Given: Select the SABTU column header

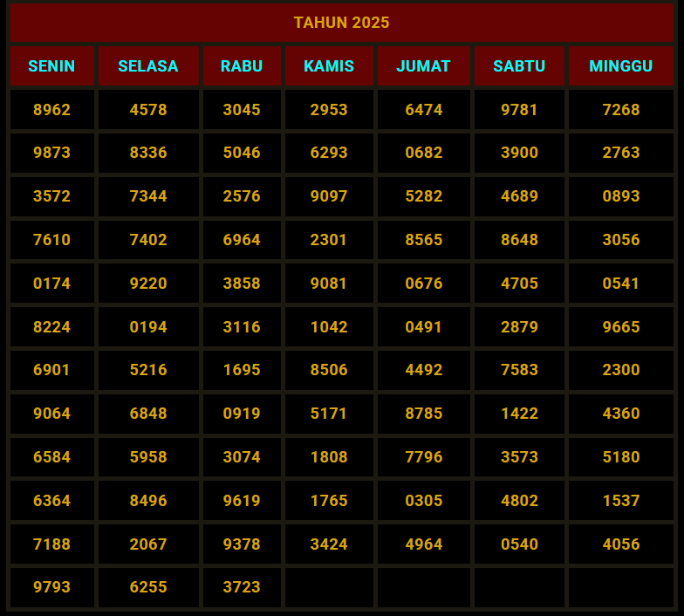Looking at the screenshot, I should pyautogui.click(x=519, y=66).
